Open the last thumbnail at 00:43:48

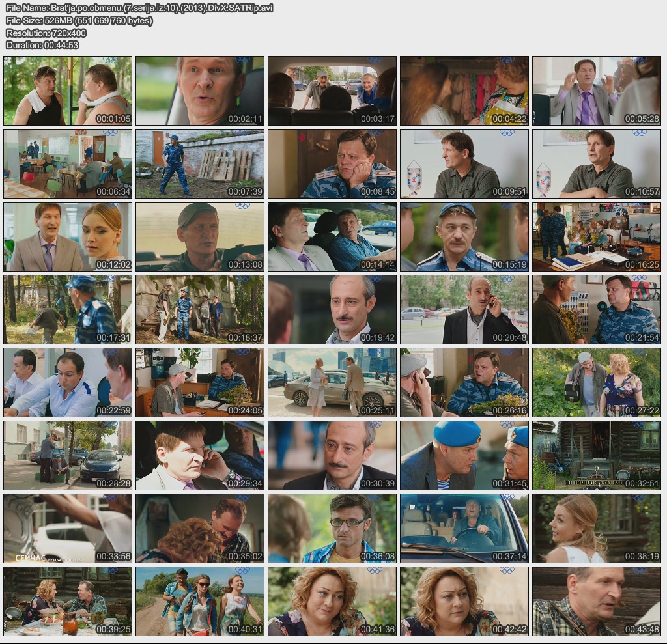597,601
